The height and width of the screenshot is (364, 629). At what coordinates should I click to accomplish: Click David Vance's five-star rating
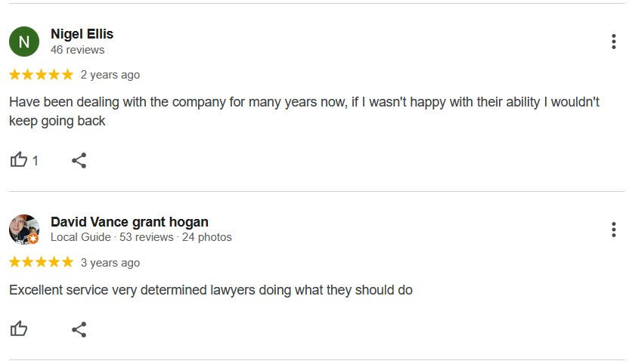[42, 262]
